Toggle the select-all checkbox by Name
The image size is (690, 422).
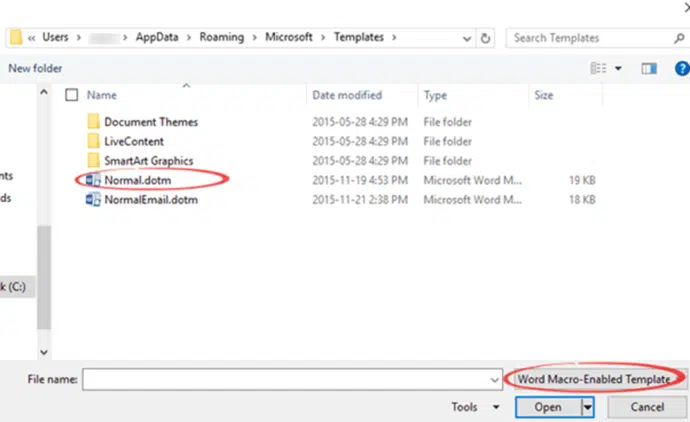pyautogui.click(x=71, y=95)
